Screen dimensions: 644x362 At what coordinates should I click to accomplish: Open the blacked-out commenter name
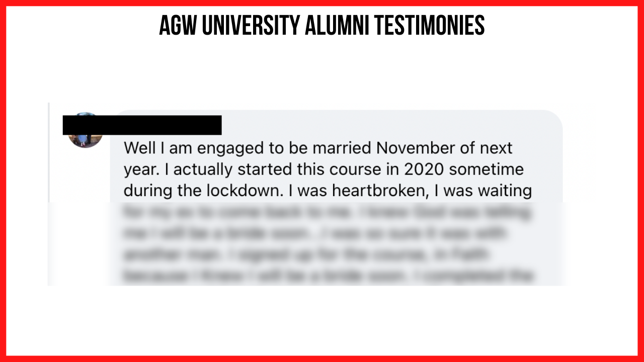(x=142, y=125)
